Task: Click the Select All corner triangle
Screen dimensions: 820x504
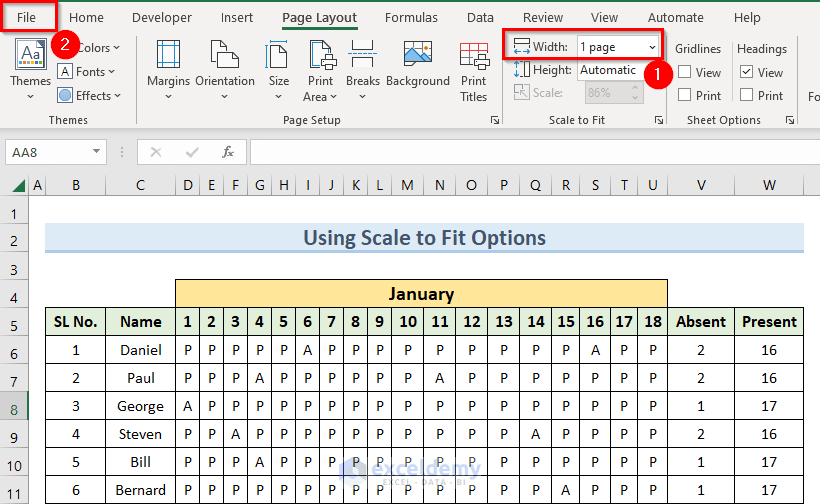Action: click(x=19, y=186)
